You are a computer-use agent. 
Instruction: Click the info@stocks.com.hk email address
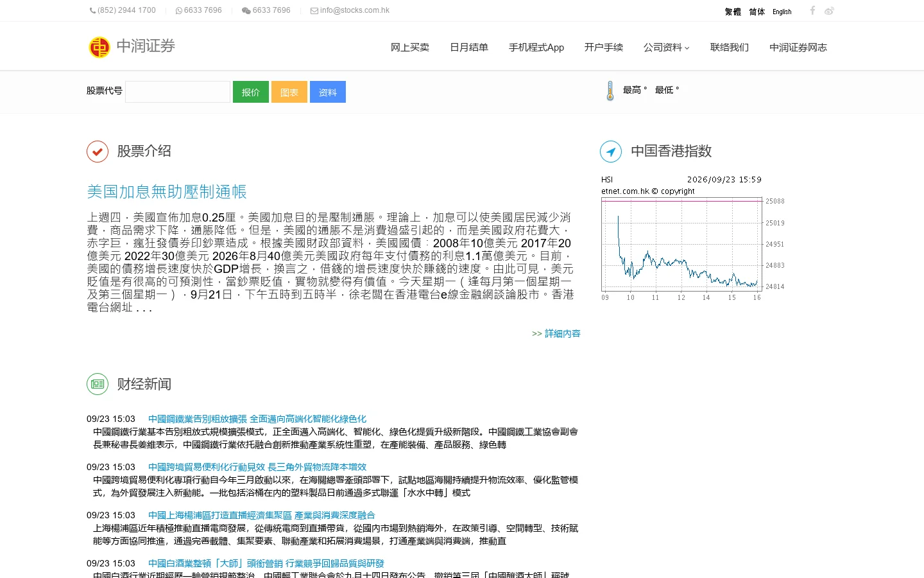tap(355, 10)
